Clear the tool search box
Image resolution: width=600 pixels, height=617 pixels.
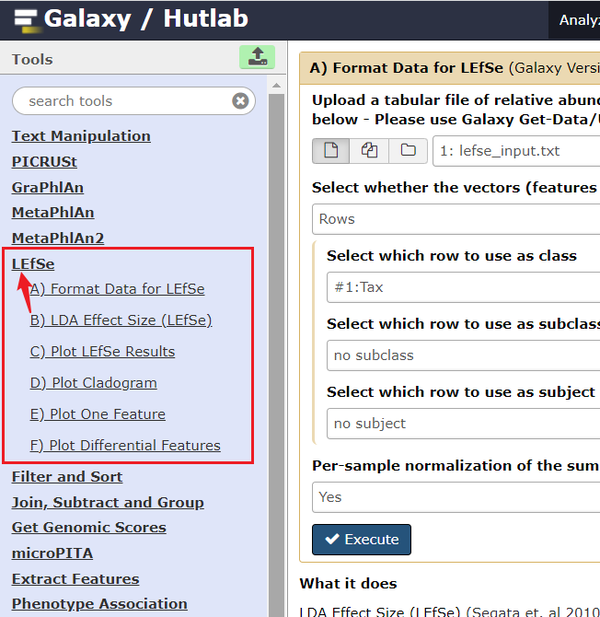240,101
